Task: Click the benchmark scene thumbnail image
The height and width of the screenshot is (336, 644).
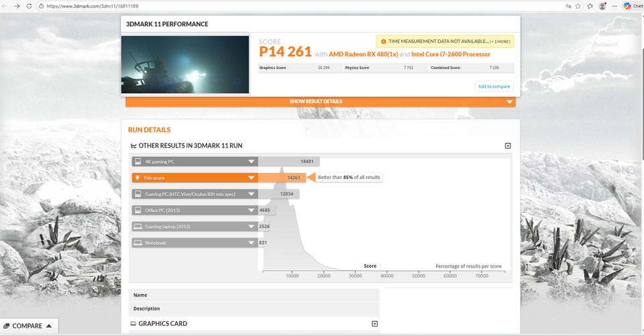Action: [x=184, y=64]
